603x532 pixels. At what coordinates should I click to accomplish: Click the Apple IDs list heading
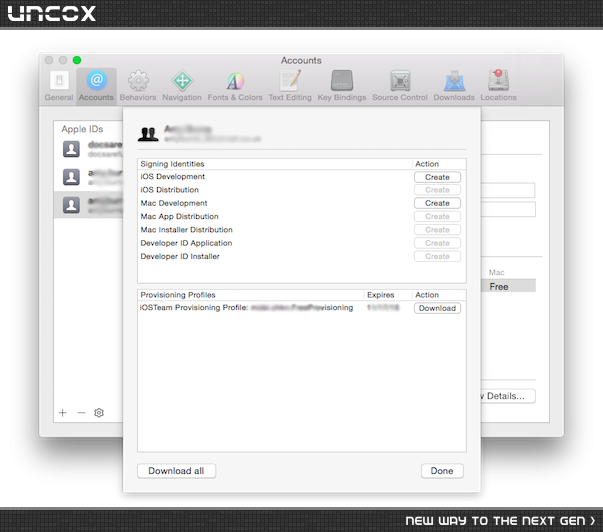[82, 129]
